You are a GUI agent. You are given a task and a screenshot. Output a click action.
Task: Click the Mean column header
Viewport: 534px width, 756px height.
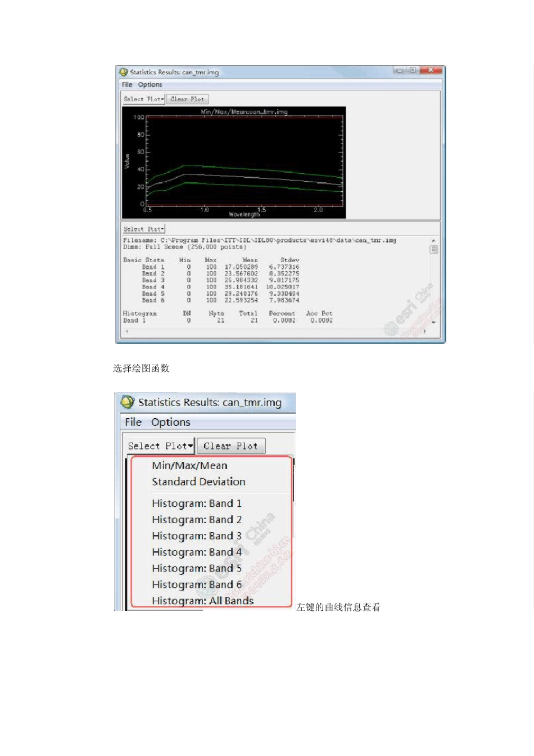(x=250, y=260)
